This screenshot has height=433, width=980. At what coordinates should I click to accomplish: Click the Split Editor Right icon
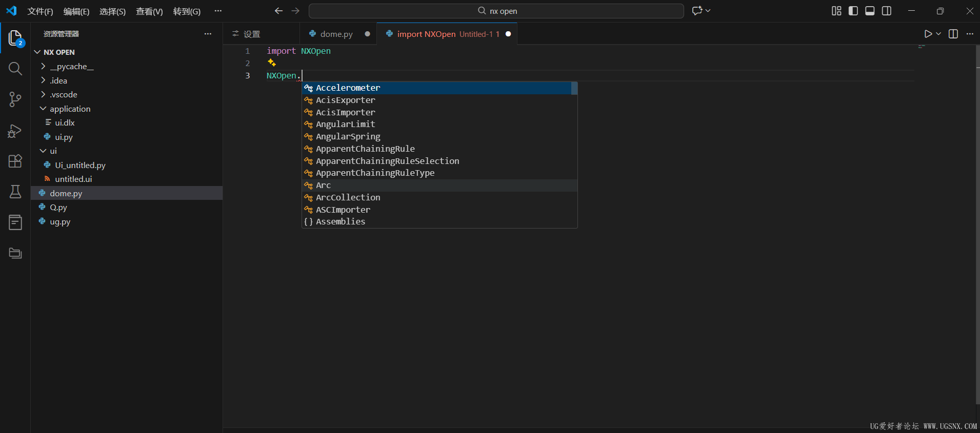[953, 34]
